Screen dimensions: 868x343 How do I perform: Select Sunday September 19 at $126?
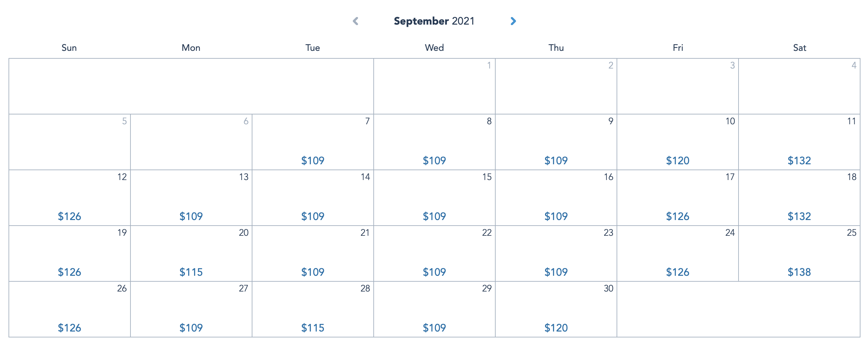pyautogui.click(x=70, y=253)
